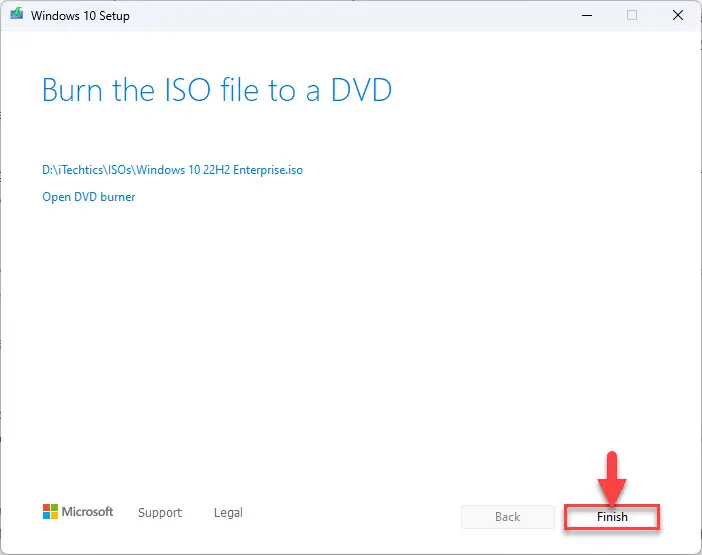702x555 pixels.
Task: Click the Microsoft logo in the footer
Action: (x=78, y=512)
